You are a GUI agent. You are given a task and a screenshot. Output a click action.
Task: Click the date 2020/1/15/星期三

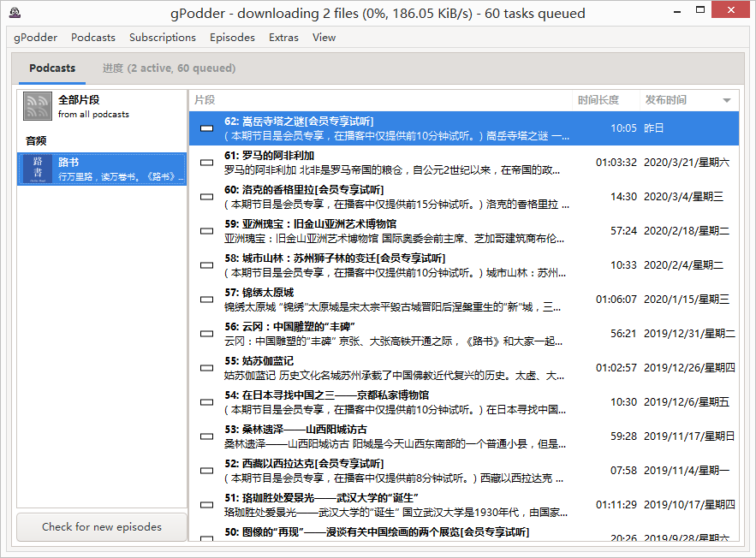coord(687,300)
